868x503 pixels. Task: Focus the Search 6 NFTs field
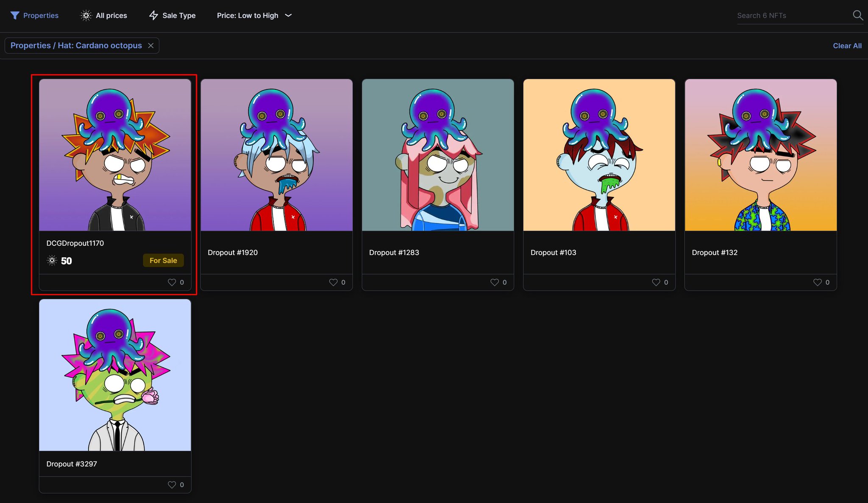click(x=792, y=16)
